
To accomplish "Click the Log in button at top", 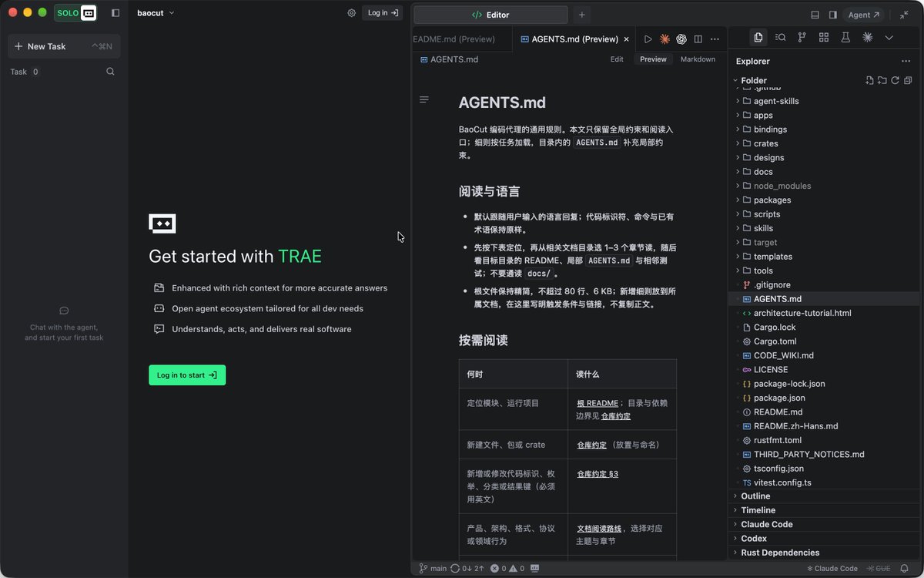I will click(x=382, y=13).
